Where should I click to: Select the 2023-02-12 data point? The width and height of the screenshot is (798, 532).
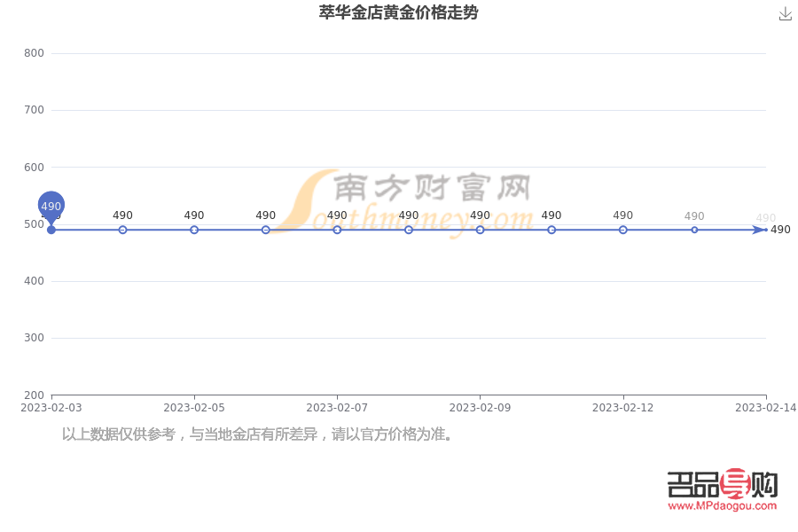pos(622,228)
